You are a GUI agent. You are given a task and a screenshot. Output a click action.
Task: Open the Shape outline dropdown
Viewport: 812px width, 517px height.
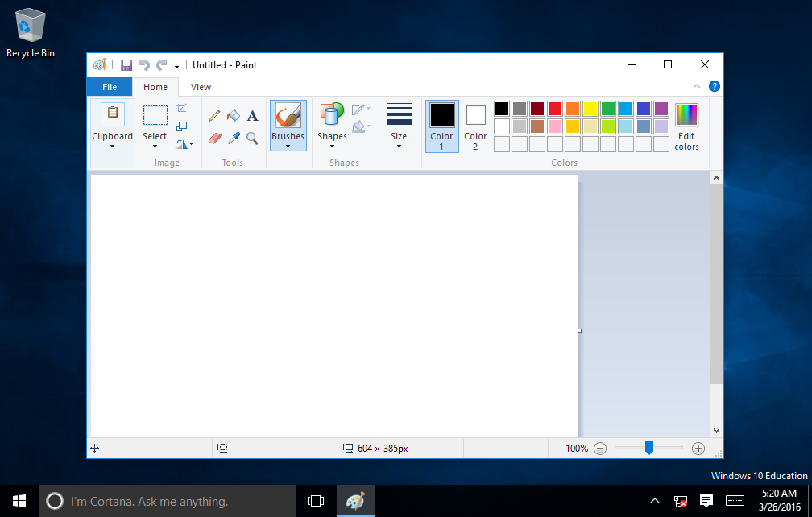coord(361,110)
